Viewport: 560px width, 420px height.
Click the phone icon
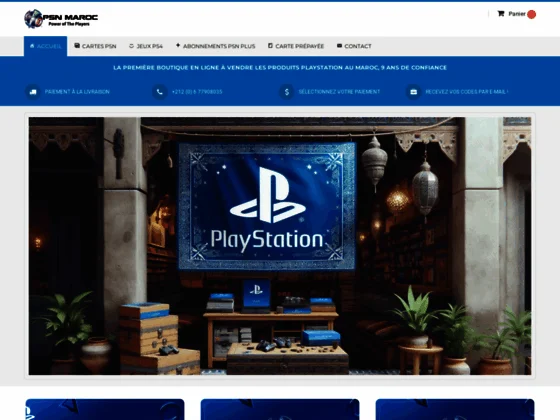[x=160, y=92]
